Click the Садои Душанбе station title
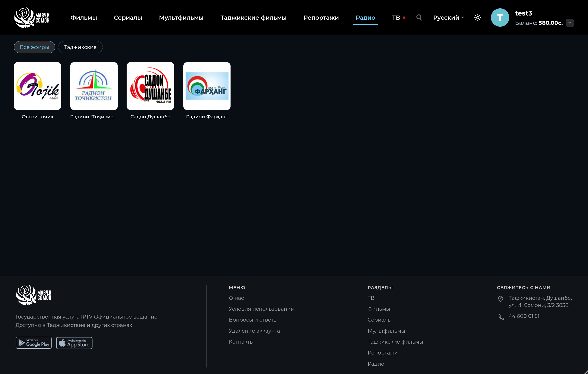Image resolution: width=588 pixels, height=374 pixels. coord(150,117)
